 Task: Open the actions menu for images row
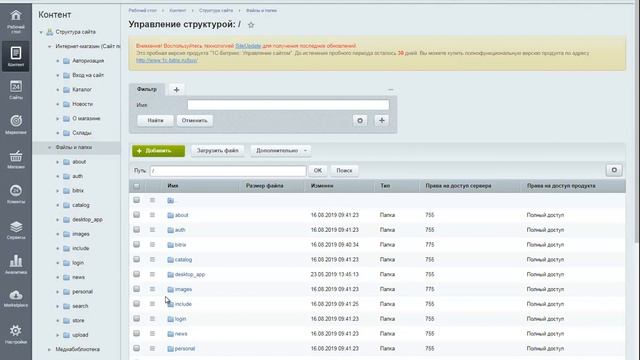click(152, 289)
